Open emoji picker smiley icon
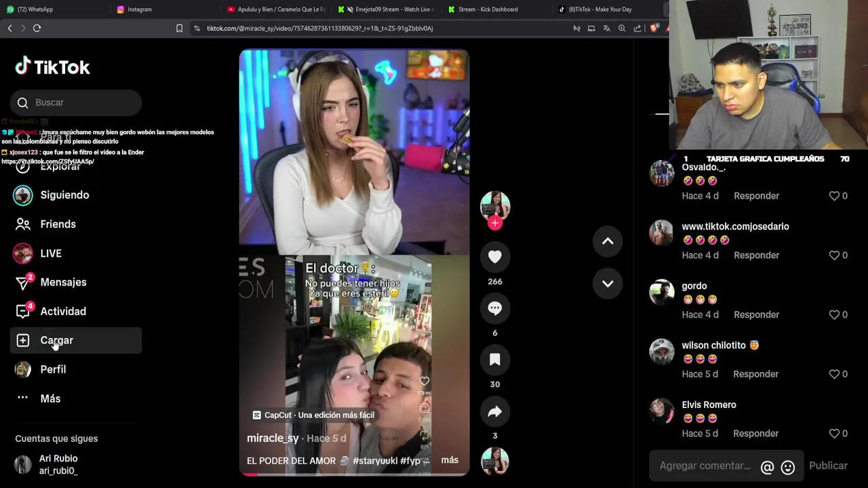 [x=788, y=467]
